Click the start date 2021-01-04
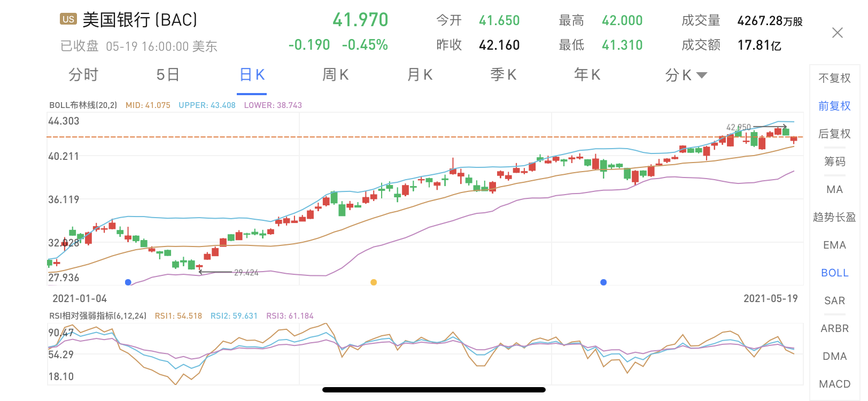 click(x=80, y=298)
